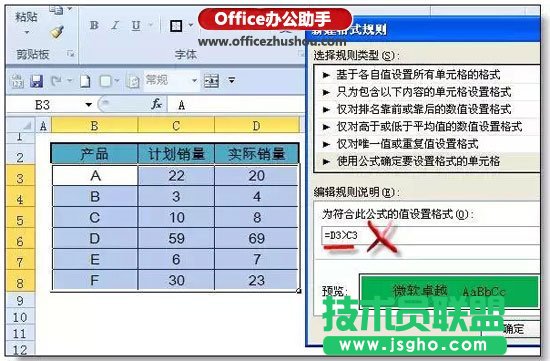Select rule 仅对排名靠前或靠后的数值设置格式

(x=427, y=109)
